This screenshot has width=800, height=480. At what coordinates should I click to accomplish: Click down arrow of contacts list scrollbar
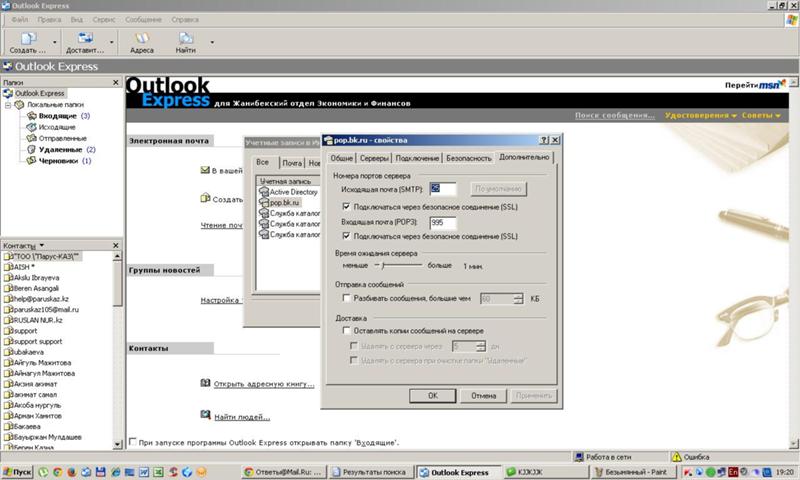click(x=117, y=444)
